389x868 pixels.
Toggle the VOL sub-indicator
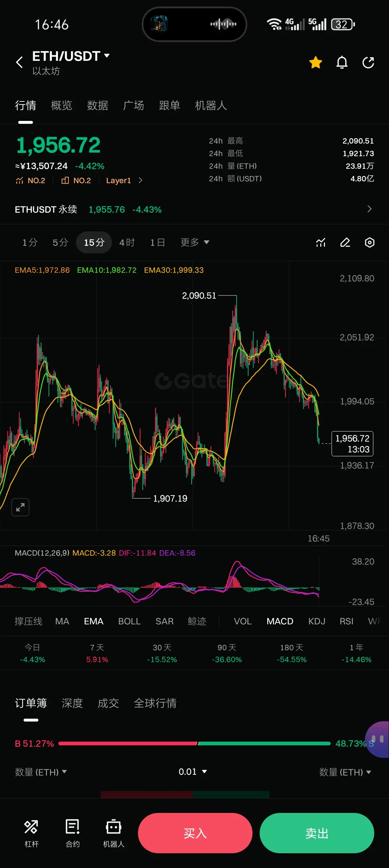pos(243,621)
